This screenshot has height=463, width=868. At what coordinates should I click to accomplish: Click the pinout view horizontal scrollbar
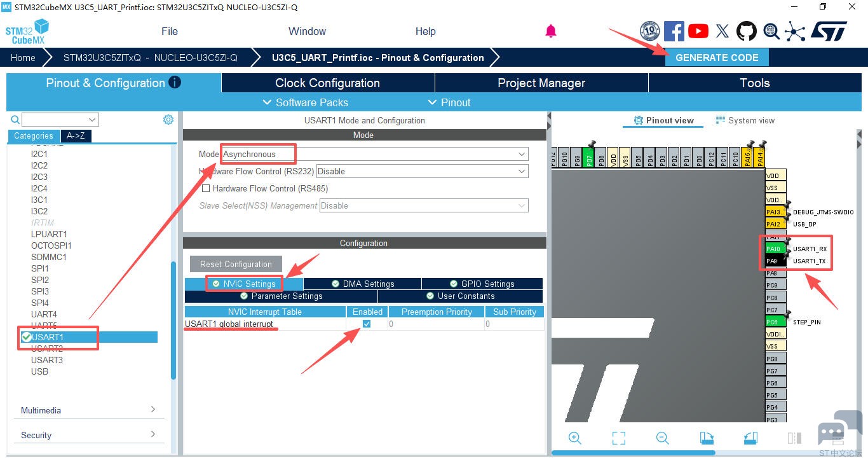(634, 453)
